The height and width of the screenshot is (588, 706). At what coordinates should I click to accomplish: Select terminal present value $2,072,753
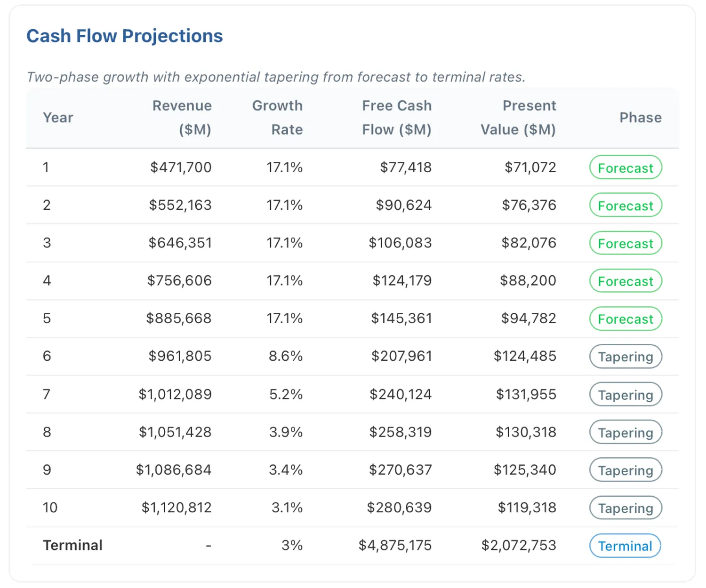click(519, 545)
